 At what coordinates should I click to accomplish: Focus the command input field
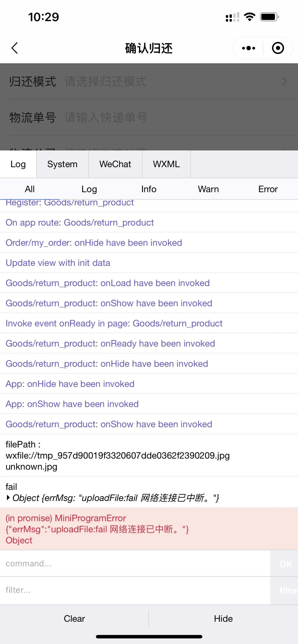click(135, 564)
